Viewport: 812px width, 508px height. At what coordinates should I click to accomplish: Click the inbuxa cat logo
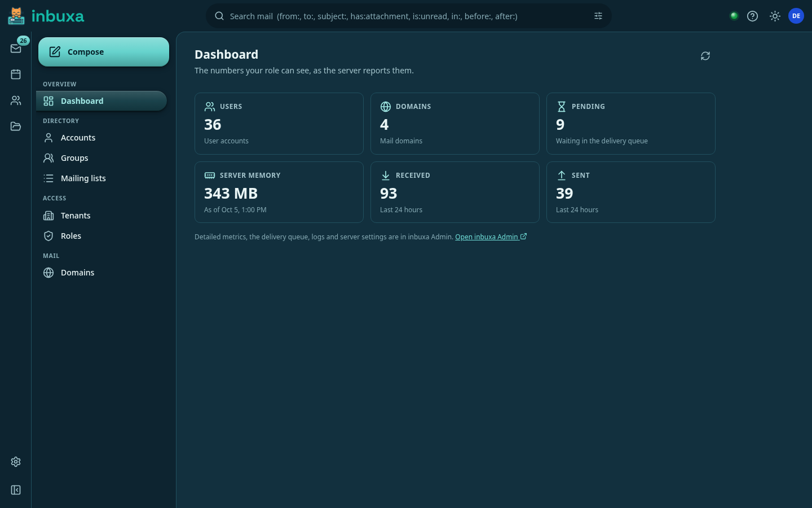pyautogui.click(x=16, y=16)
